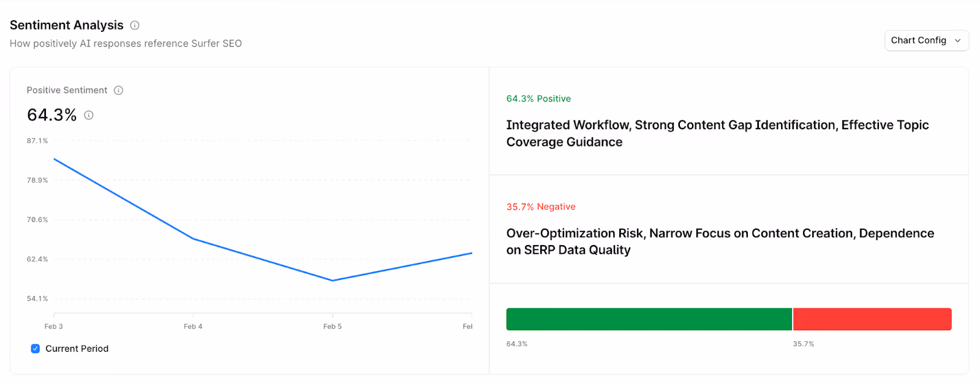This screenshot has height=383, width=980.
Task: Click the 64.3% caption under the bar
Action: pyautogui.click(x=517, y=344)
